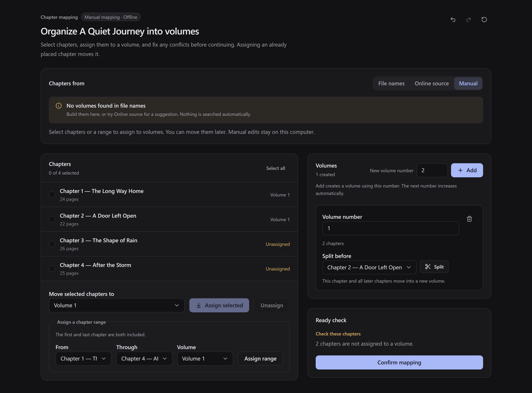The height and width of the screenshot is (393, 532).
Task: Open the Move selected chapters to dropdown
Action: coord(116,305)
